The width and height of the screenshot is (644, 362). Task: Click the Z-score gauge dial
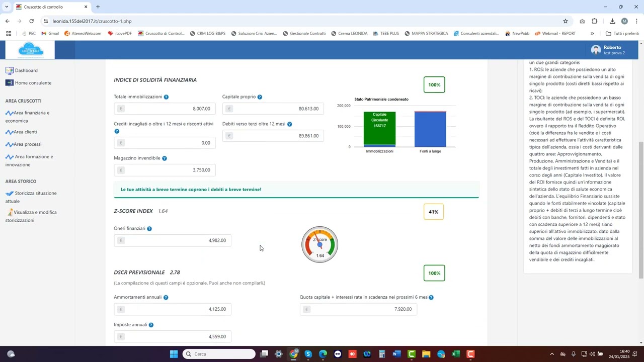click(x=319, y=244)
